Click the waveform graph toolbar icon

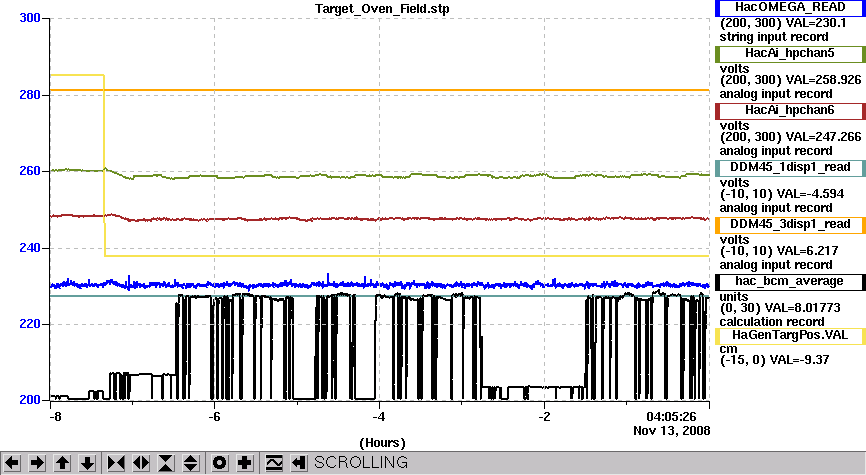click(x=274, y=462)
